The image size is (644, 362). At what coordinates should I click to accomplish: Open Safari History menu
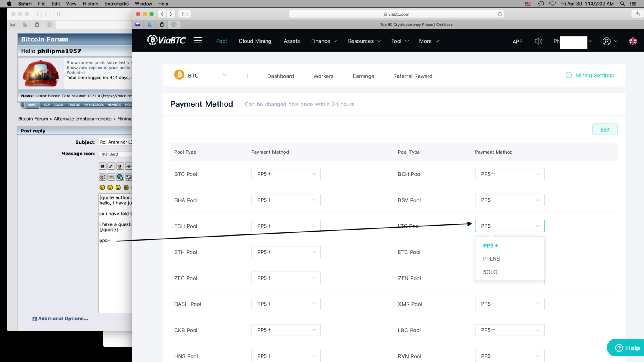pos(91,4)
